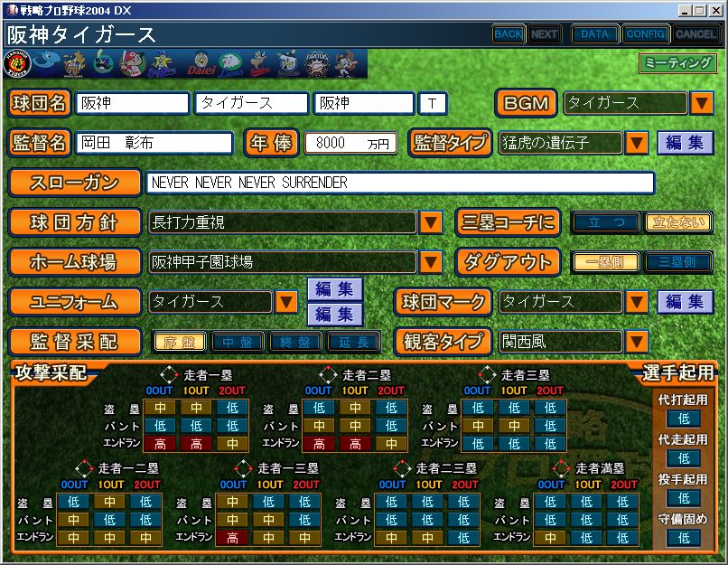Viewport: 728px width, 565px height.
Task: Set third-base coach to 立たない
Action: coord(678,222)
